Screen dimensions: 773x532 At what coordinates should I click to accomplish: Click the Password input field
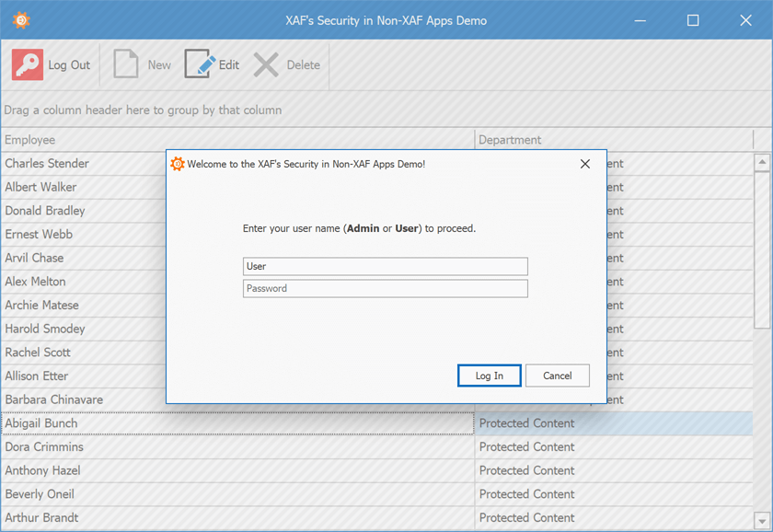click(x=384, y=288)
